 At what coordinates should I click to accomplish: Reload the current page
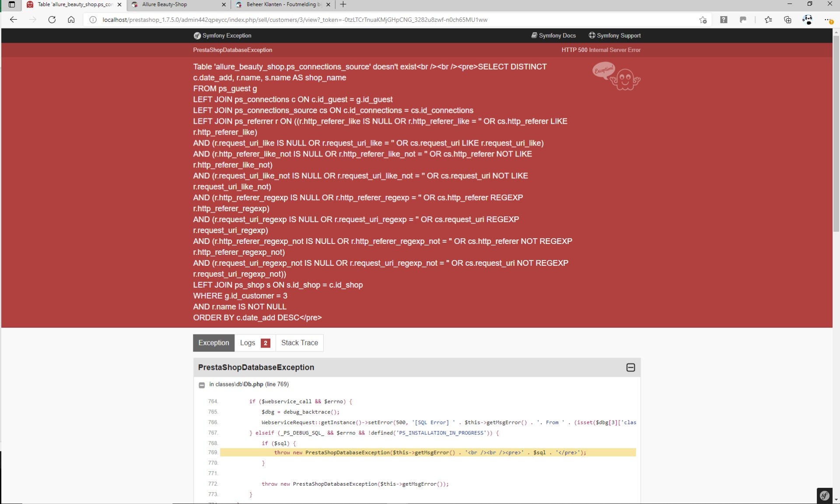52,20
